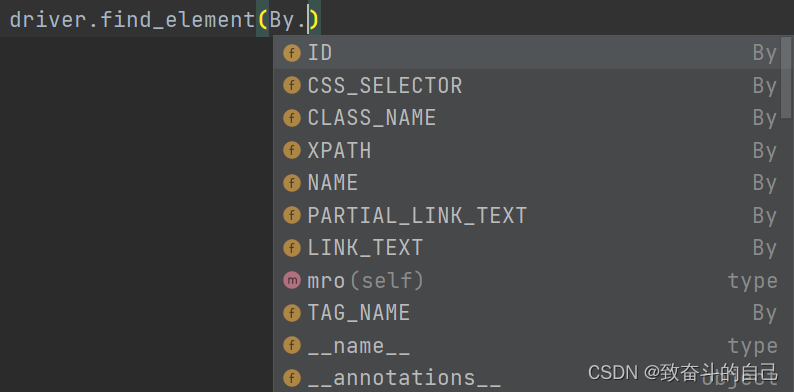
Task: Click the field icon beside LINK_TEXT
Action: (292, 248)
